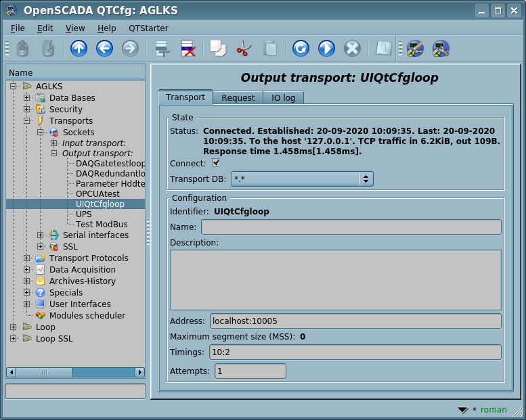Click the Add item toolbar icon
This screenshot has width=526, height=420.
coord(162,49)
